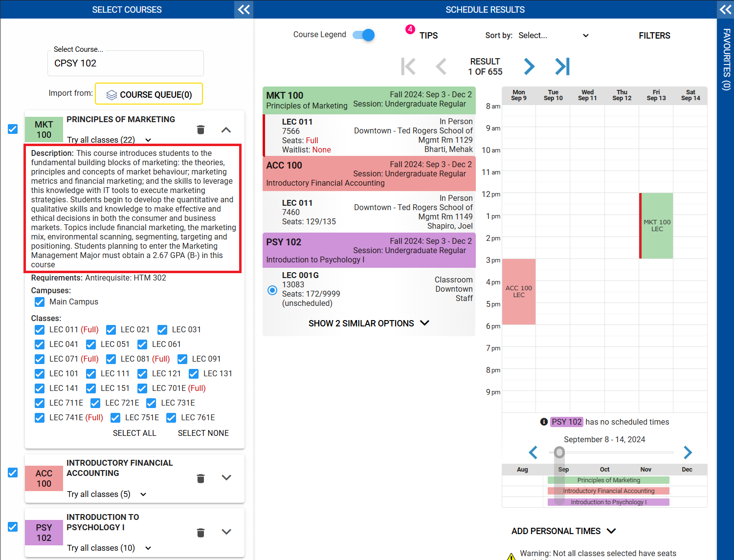This screenshot has height=560, width=734.
Task: Go to previous week in calendar
Action: (533, 452)
